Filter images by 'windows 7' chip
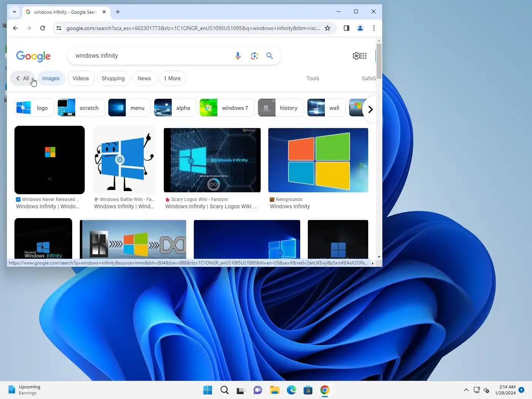This screenshot has height=399, width=532. click(227, 108)
